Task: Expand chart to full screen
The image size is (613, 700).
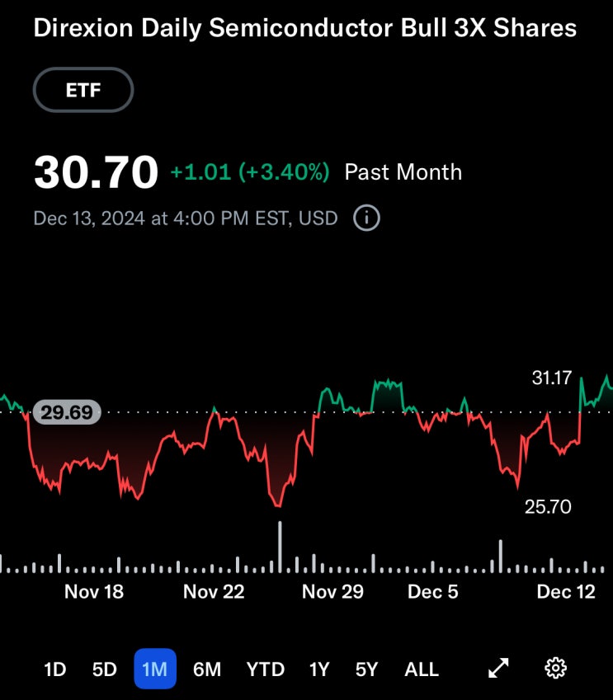Action: tap(498, 669)
